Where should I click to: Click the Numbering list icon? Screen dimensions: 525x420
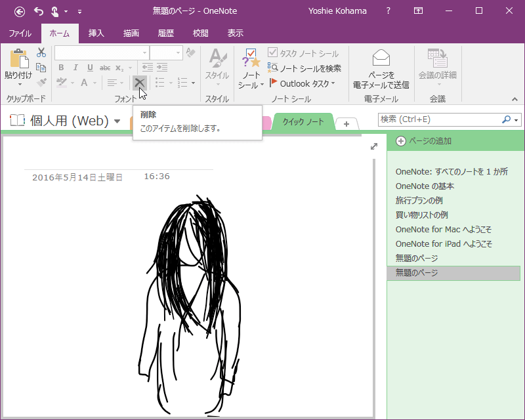click(x=182, y=83)
